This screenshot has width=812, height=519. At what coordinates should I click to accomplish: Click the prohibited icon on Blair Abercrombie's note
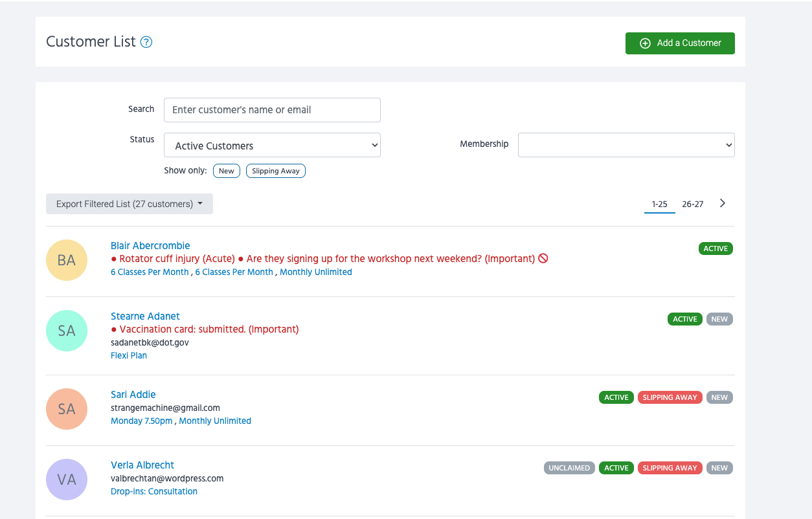(543, 258)
